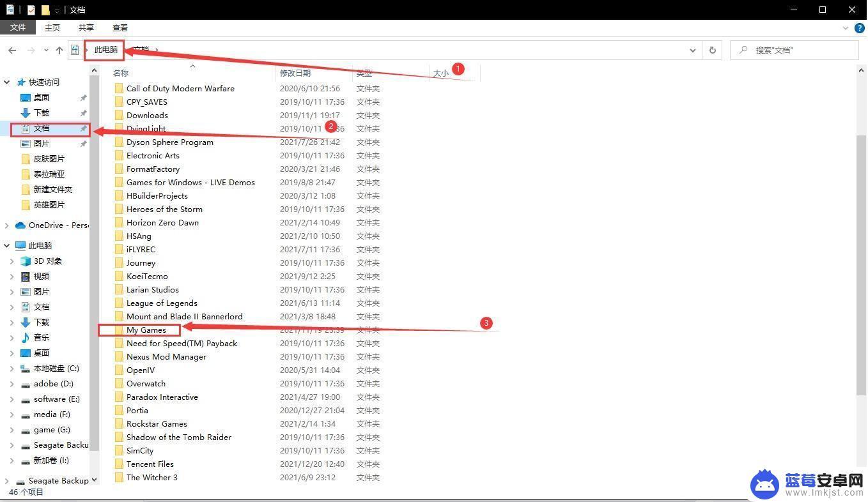The image size is (868, 502).
Task: Expand the 3D 对象 node
Action: point(12,261)
